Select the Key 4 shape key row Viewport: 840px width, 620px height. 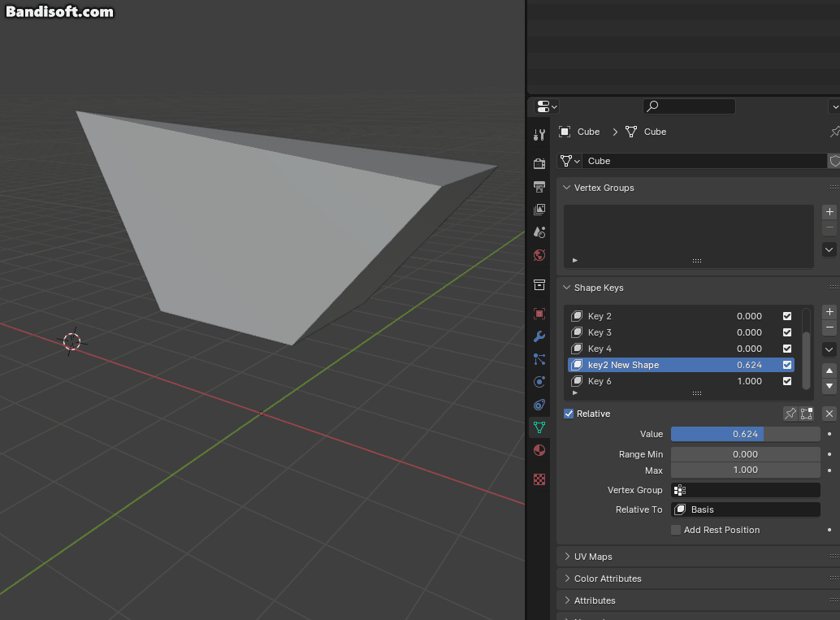pyautogui.click(x=681, y=349)
